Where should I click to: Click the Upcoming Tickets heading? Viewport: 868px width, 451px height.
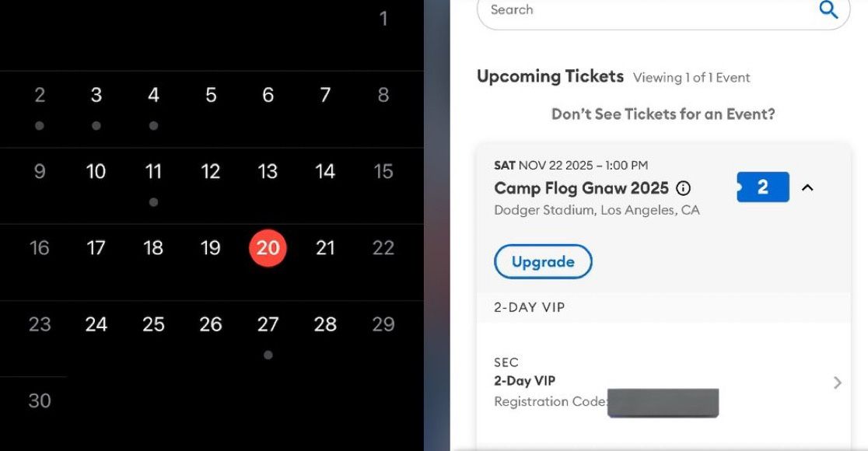551,76
